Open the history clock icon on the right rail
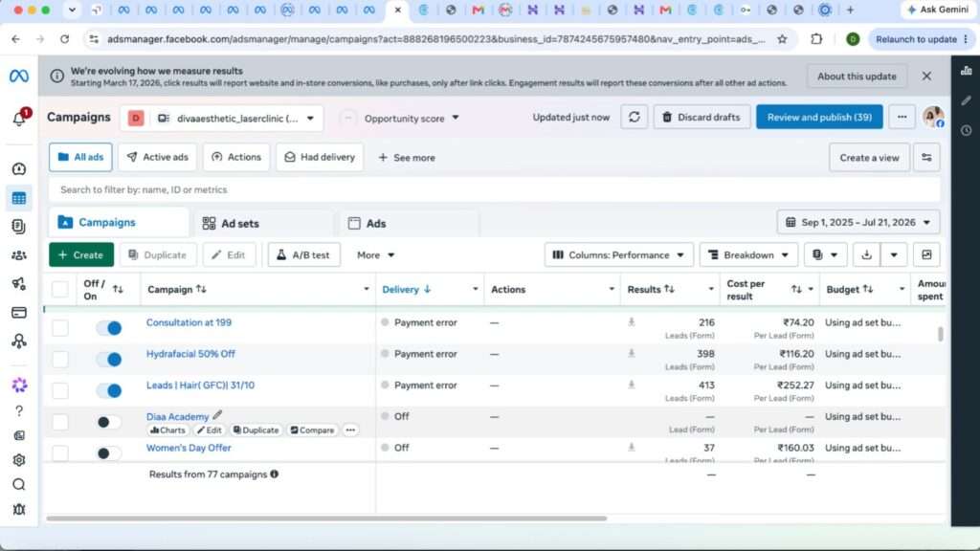This screenshot has height=551, width=980. (x=966, y=130)
